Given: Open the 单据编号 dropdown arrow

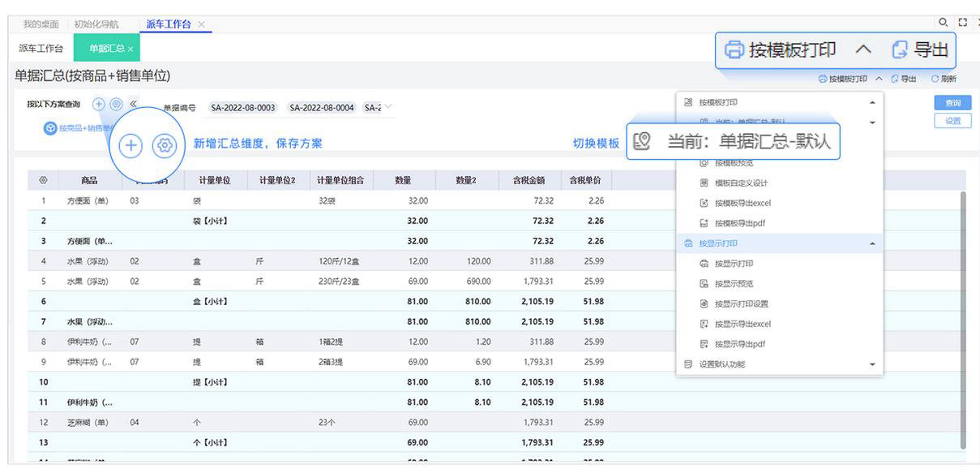Looking at the screenshot, I should point(388,107).
